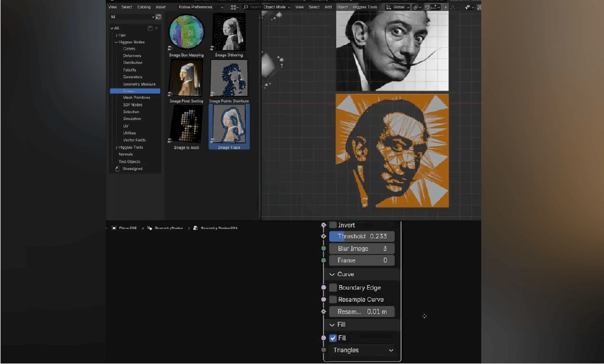Expand the Hair catalog tree item

[x=116, y=35]
